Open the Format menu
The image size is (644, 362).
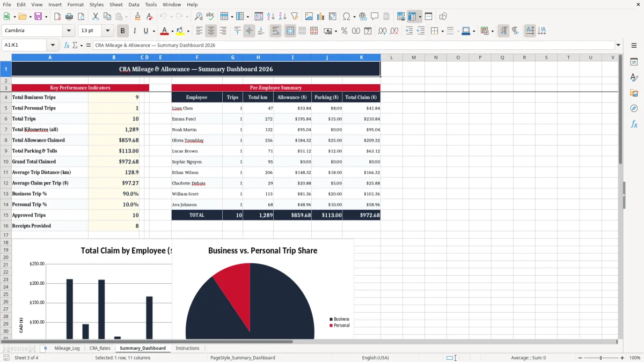[x=76, y=4]
